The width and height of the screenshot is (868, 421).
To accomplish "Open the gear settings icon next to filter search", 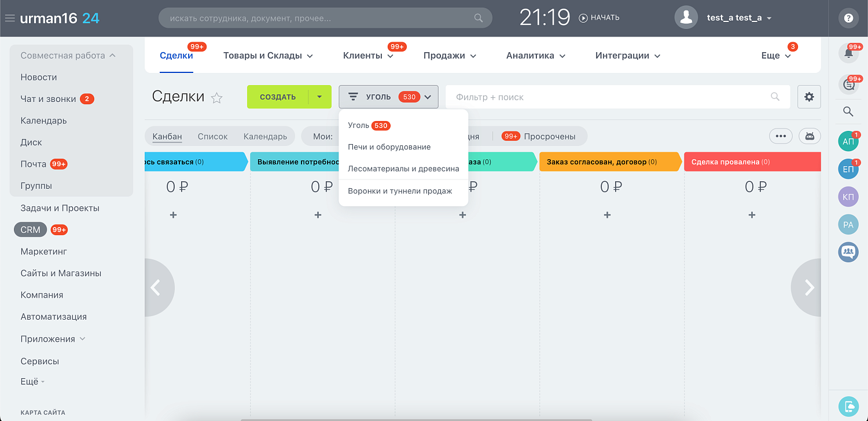I will coord(808,96).
